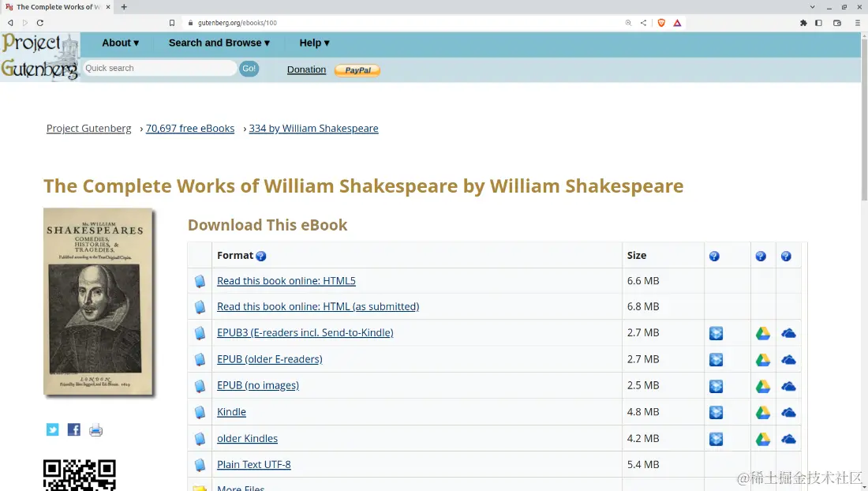Open a new browser tab
The width and height of the screenshot is (868, 491).
[x=124, y=6]
